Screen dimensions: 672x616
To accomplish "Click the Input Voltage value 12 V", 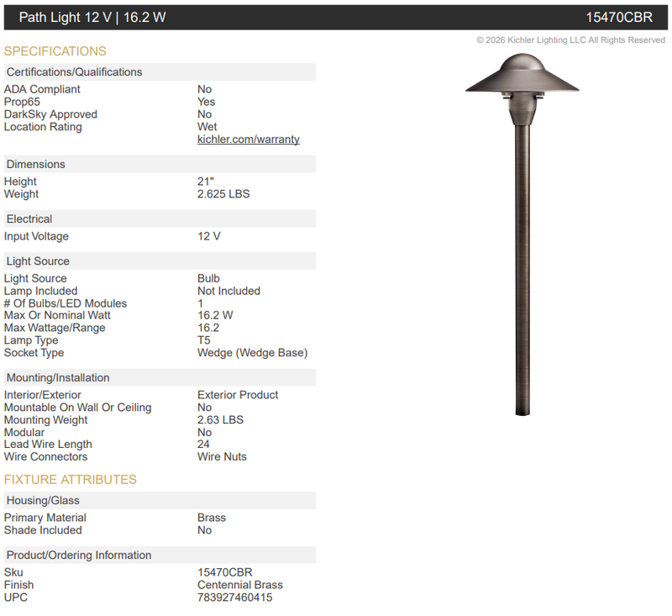I will [208, 236].
